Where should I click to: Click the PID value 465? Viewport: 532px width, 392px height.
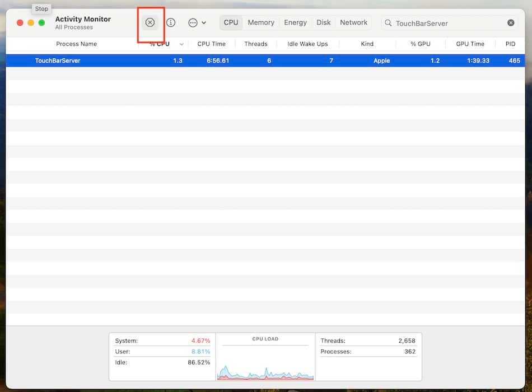coord(514,60)
